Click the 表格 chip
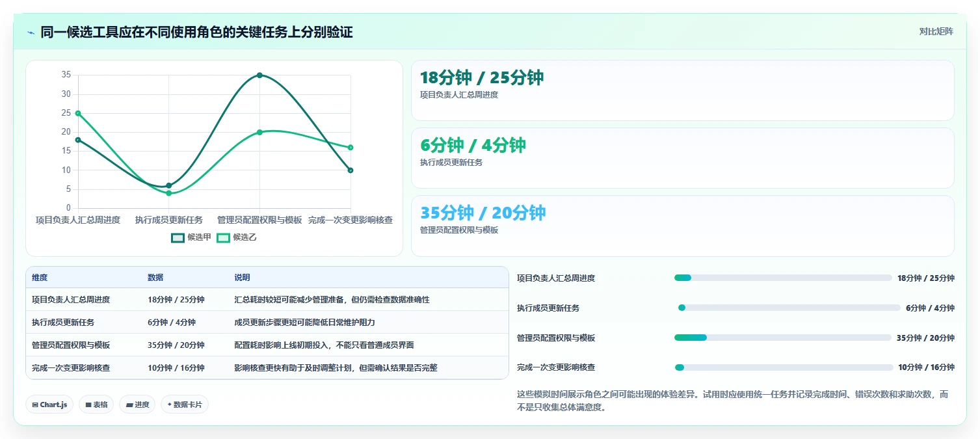This screenshot has height=439, width=980. point(96,405)
